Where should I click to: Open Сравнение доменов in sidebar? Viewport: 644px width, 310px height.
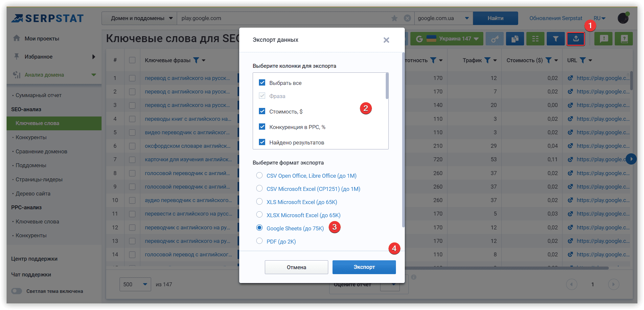coord(41,151)
